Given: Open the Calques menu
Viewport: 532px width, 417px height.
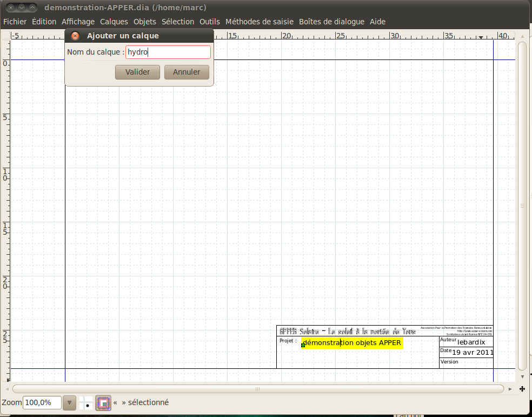Looking at the screenshot, I should [x=114, y=22].
